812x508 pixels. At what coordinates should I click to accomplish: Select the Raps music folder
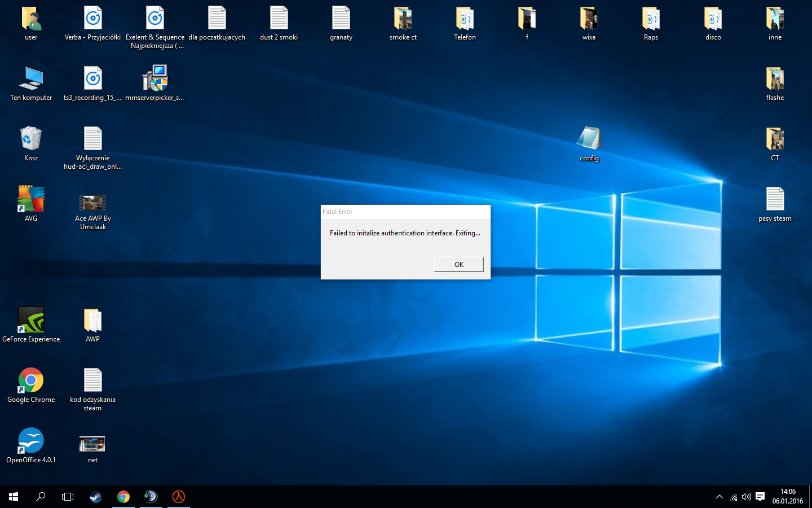coord(651,24)
